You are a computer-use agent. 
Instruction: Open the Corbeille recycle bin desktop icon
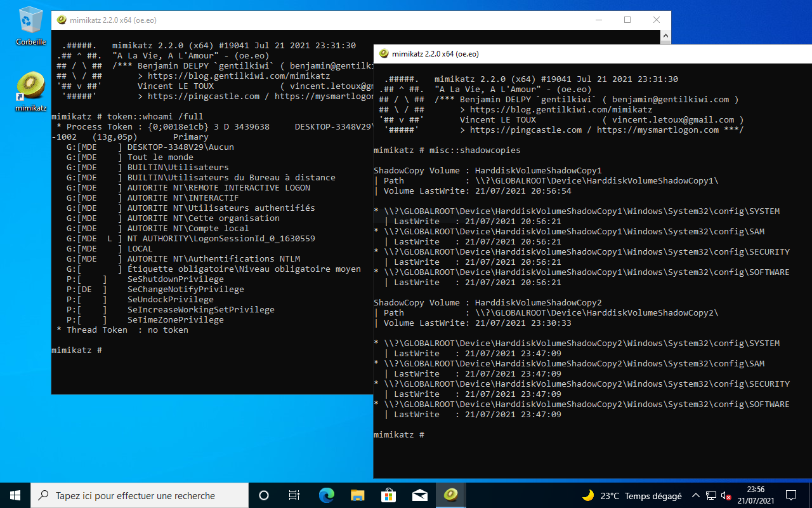(30, 26)
